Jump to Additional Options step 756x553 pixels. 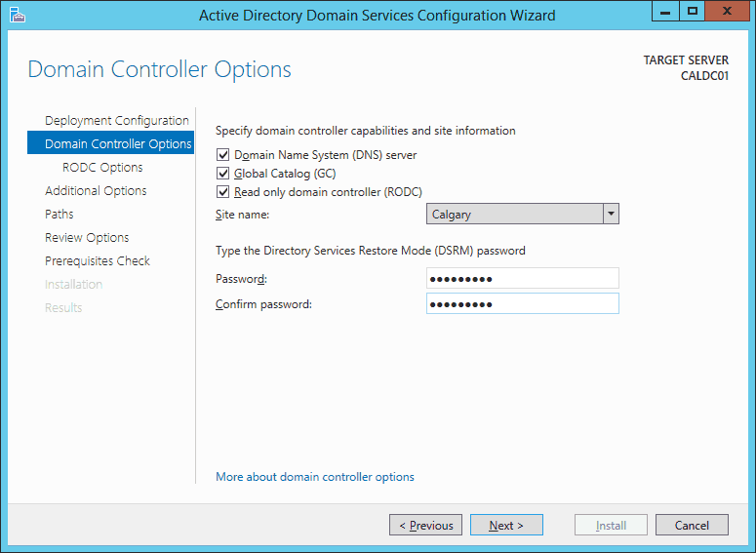pos(96,190)
